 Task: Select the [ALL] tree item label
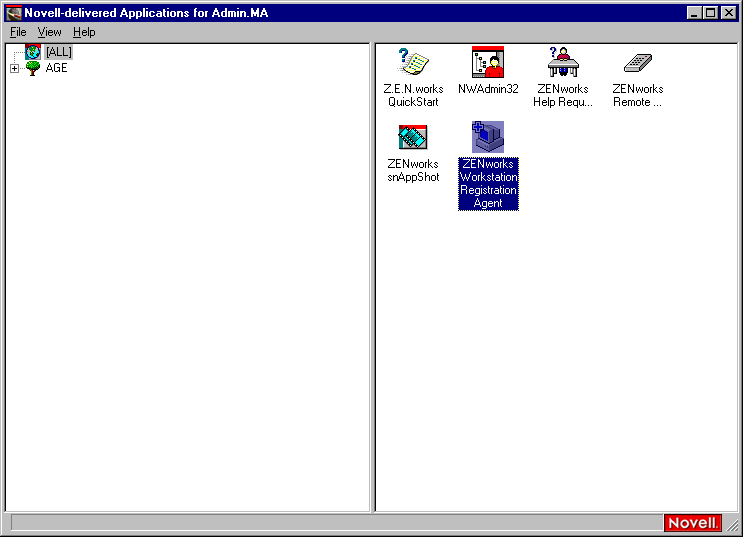[59, 52]
